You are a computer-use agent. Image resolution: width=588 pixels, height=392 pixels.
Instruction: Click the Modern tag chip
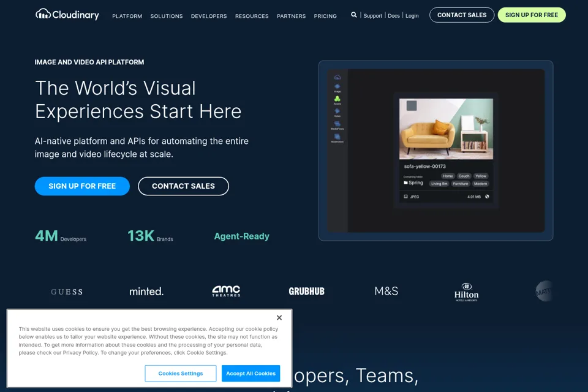tap(480, 184)
